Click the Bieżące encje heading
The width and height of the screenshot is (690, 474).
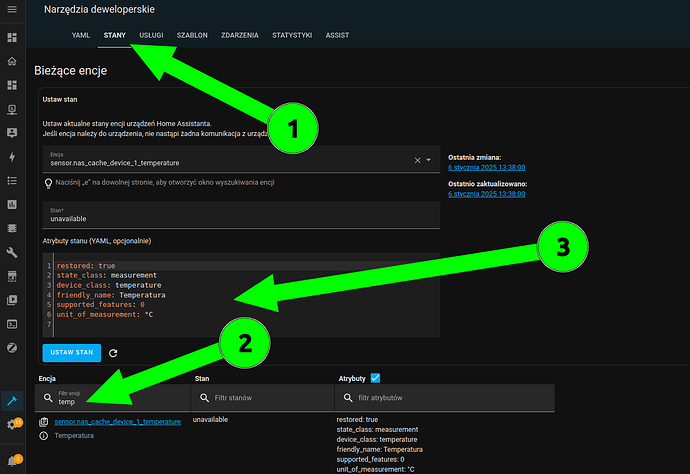[x=70, y=70]
